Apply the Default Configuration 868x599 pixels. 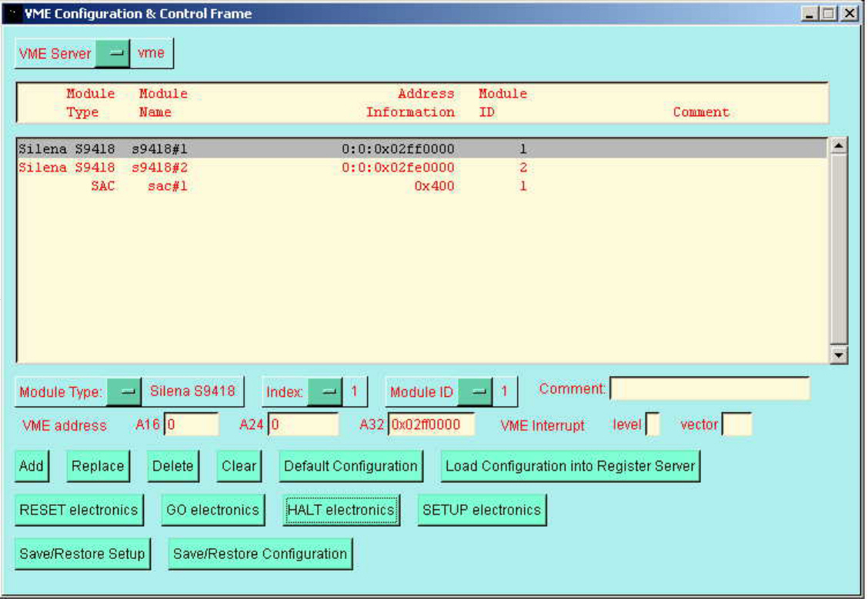coord(350,466)
